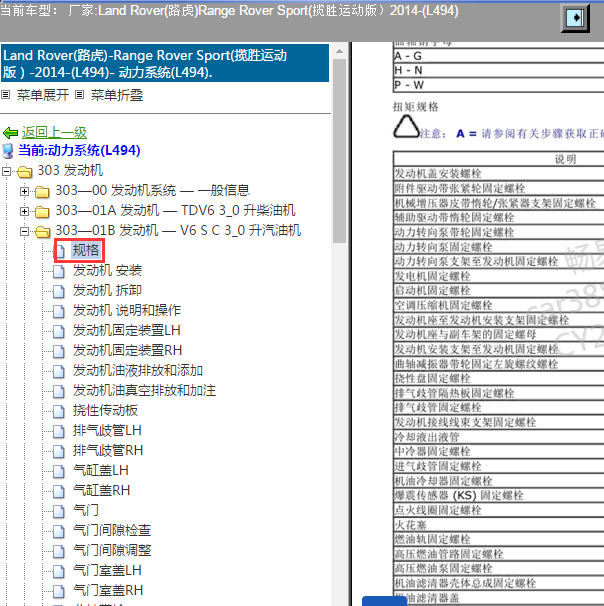Click page icon beside 排气歧管LH
604x606 pixels.
tap(59, 432)
